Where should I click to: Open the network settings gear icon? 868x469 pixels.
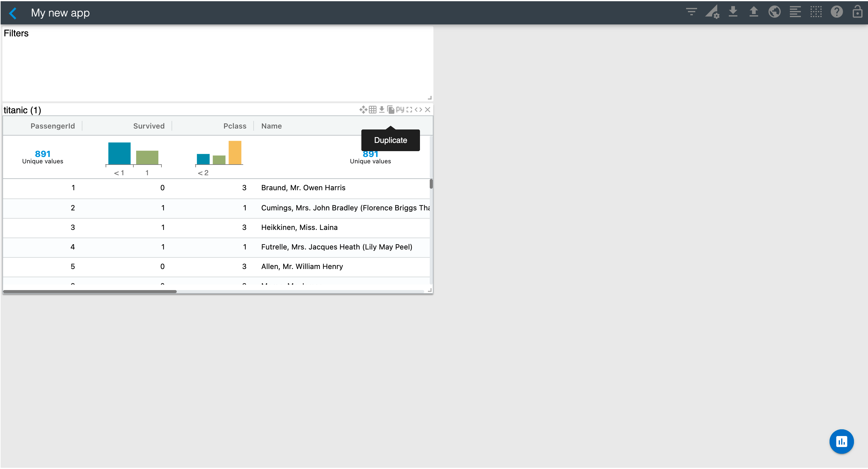pyautogui.click(x=712, y=12)
